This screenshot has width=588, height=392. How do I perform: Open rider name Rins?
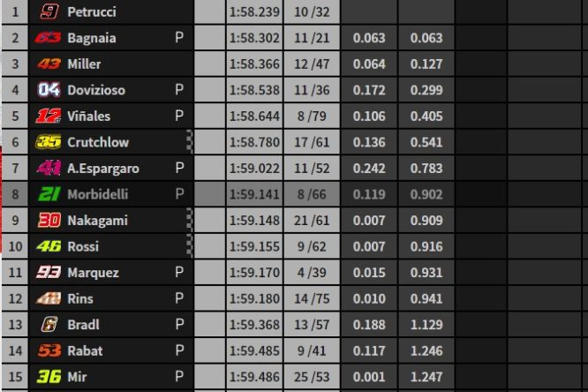[80, 298]
